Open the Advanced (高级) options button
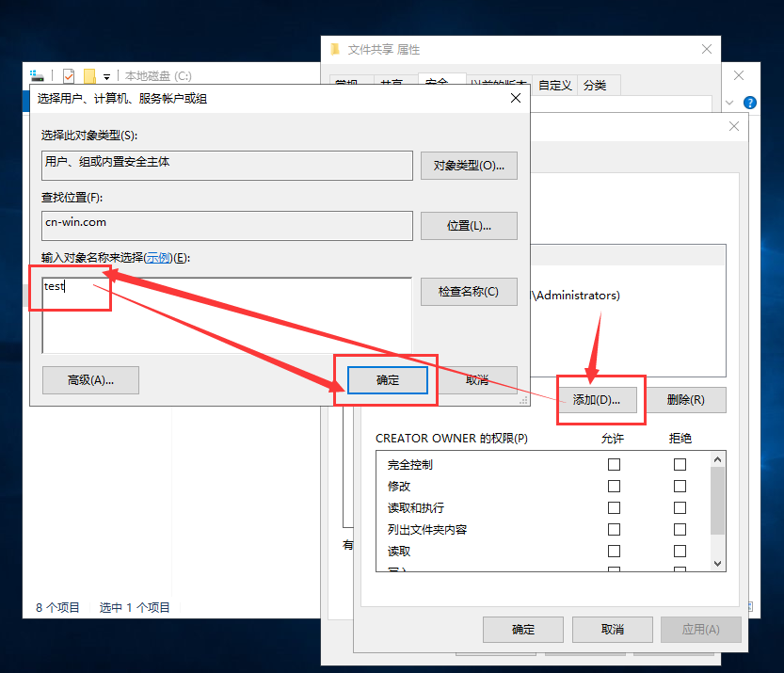The image size is (784, 673). point(90,380)
